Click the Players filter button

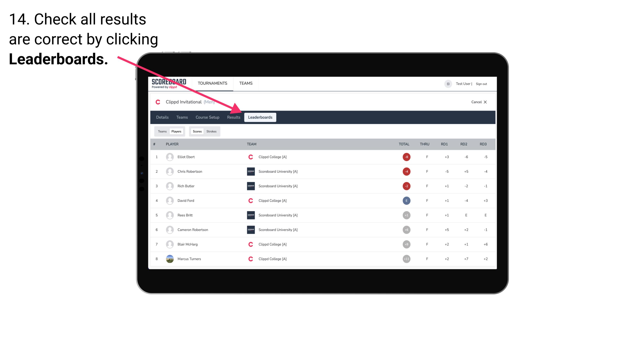coord(176,131)
